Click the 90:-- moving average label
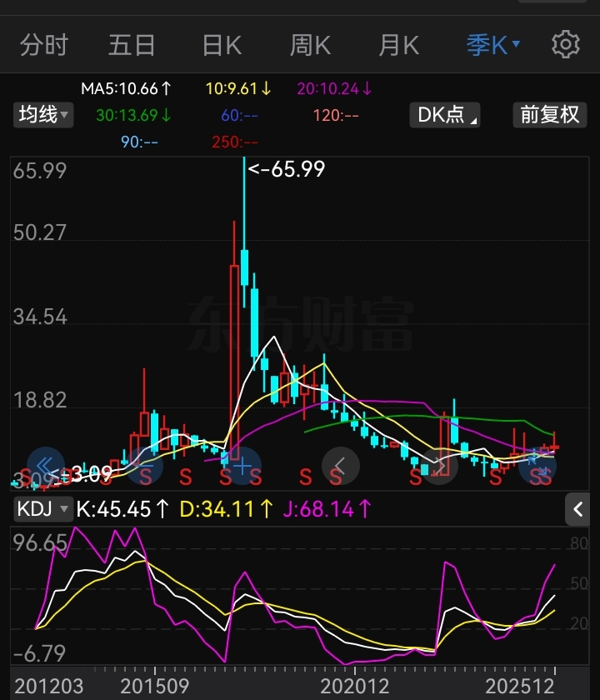This screenshot has width=600, height=700. [139, 142]
